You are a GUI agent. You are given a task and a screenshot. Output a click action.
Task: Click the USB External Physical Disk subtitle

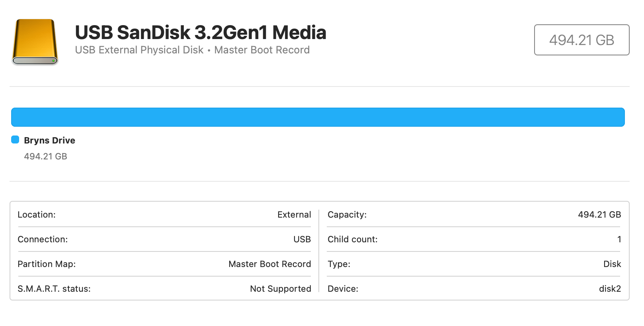(x=139, y=50)
